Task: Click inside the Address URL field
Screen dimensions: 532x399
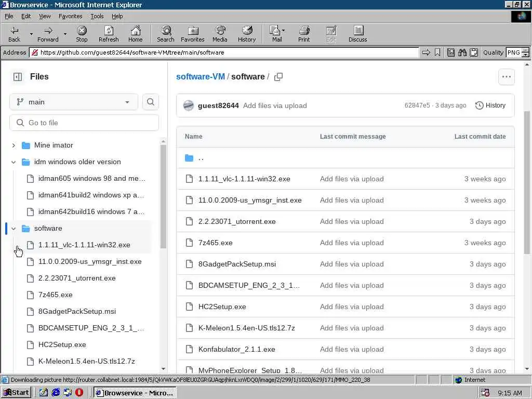Action: click(224, 52)
